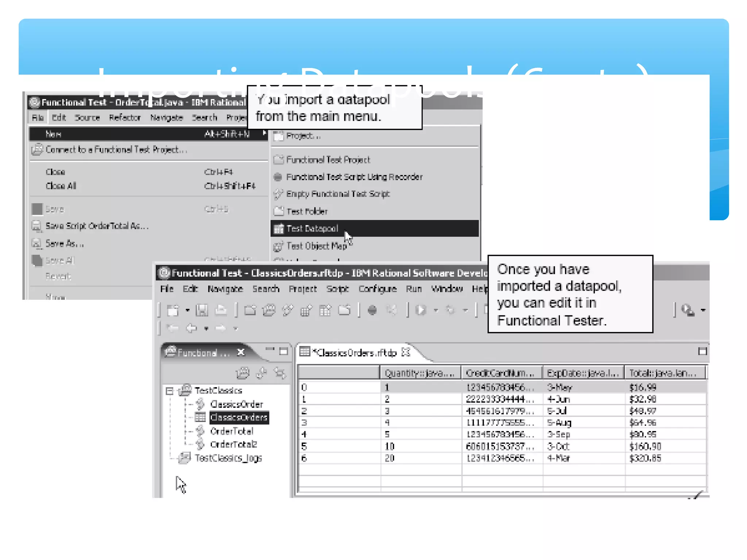The width and height of the screenshot is (747, 560).
Task: Click the highlighted New entry in File menu
Action: click(x=149, y=134)
